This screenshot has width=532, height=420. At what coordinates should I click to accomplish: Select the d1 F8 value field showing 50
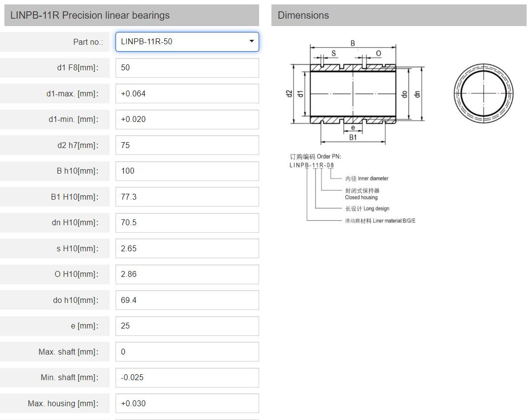coord(187,67)
